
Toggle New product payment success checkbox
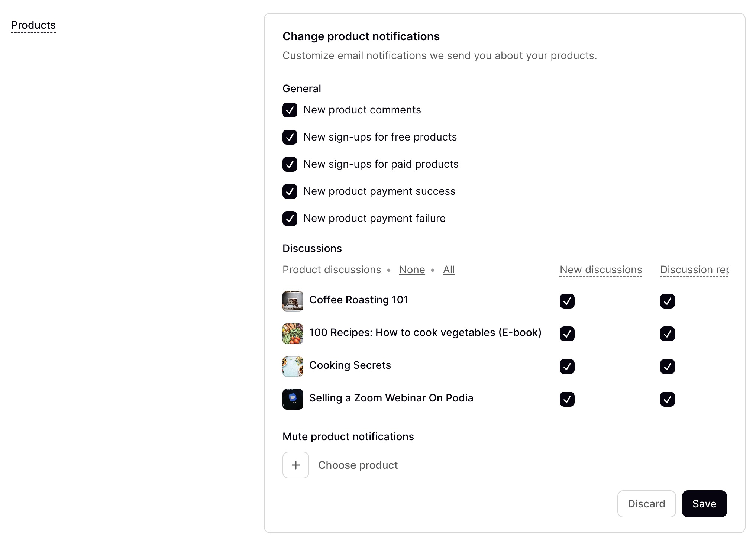point(290,191)
